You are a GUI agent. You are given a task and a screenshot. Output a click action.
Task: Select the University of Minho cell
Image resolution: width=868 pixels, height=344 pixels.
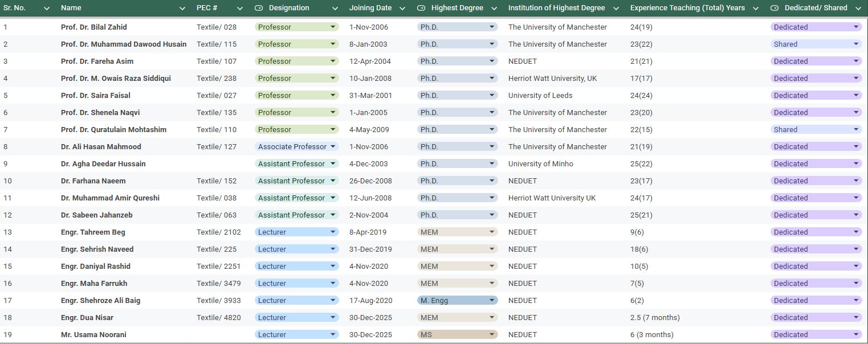click(x=540, y=163)
